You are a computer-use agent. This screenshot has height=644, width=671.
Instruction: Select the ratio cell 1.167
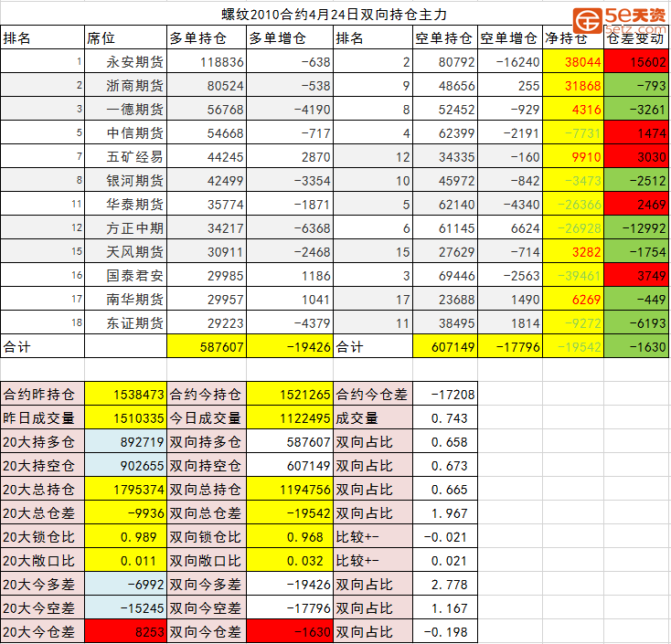click(x=445, y=607)
